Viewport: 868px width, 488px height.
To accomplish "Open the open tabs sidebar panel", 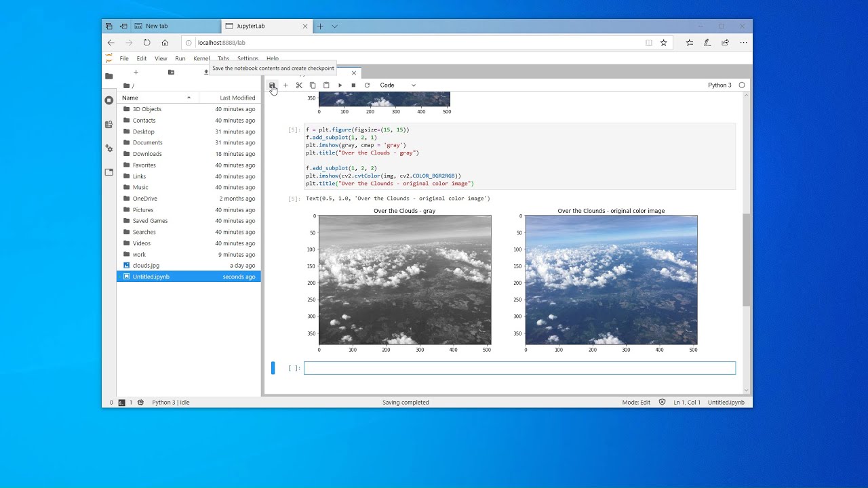I will point(109,172).
